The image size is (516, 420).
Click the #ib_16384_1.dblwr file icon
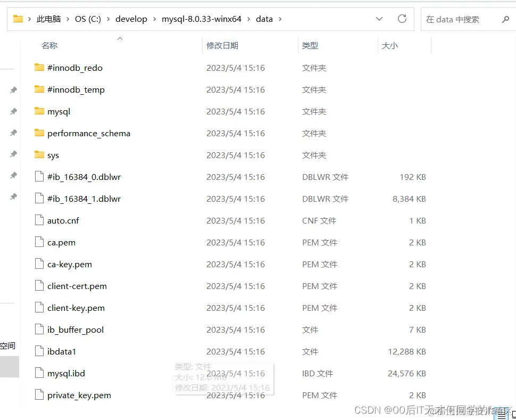[39, 199]
